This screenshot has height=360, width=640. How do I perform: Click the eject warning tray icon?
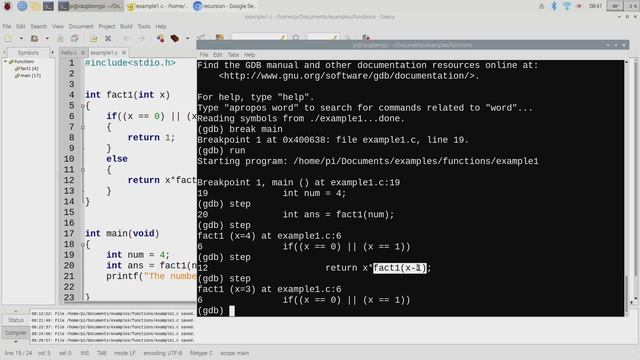pyautogui.click(x=542, y=6)
